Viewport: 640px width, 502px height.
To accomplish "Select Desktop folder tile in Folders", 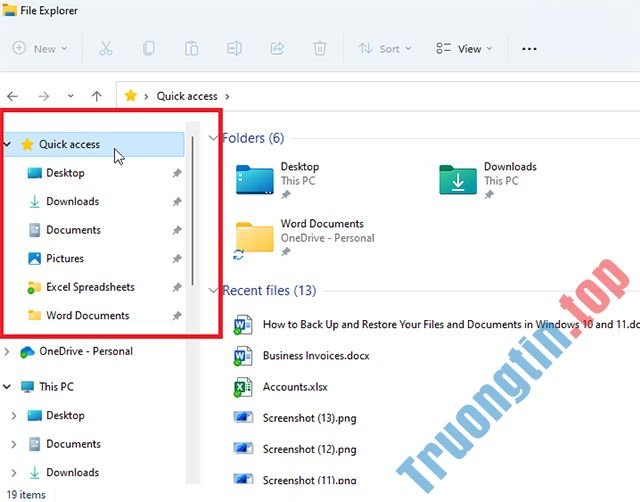I will tap(278, 180).
